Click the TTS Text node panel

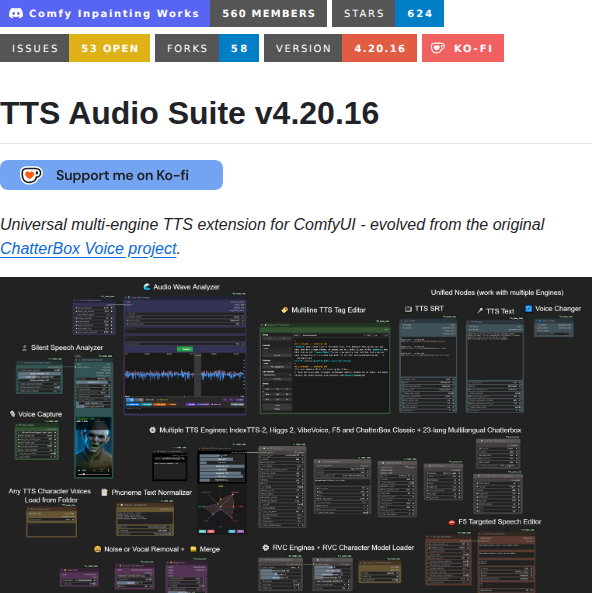[495, 366]
